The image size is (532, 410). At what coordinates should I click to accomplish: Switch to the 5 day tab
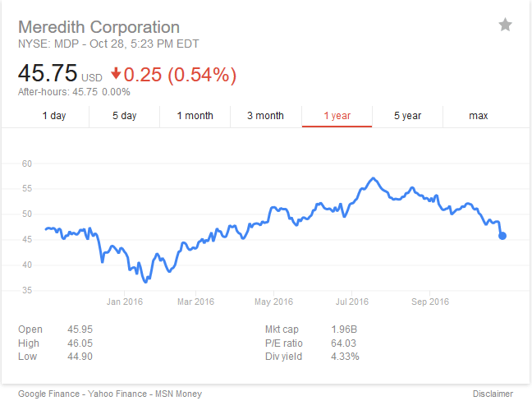click(x=125, y=116)
